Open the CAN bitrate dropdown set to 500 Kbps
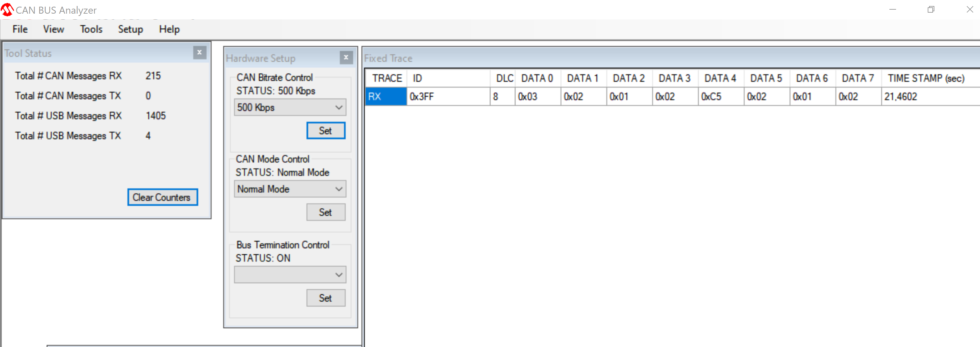This screenshot has height=347, width=980. point(289,108)
